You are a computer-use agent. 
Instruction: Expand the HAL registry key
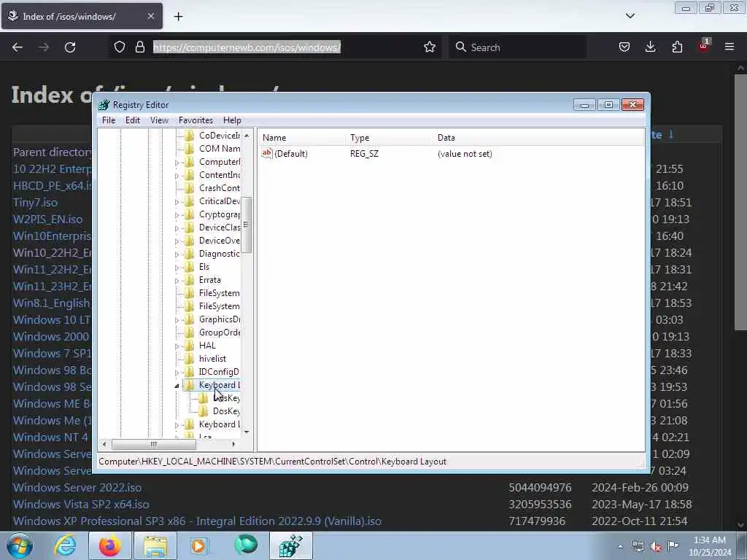pyautogui.click(x=177, y=346)
